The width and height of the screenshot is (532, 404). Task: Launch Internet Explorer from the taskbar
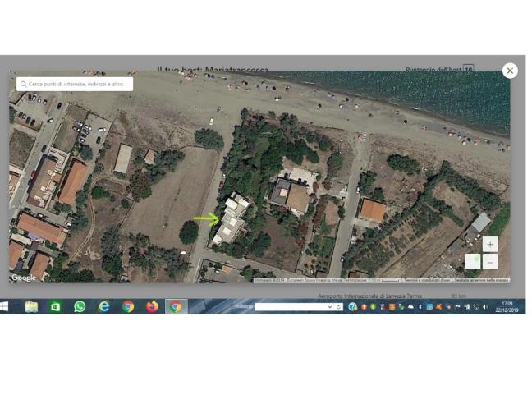point(104,306)
